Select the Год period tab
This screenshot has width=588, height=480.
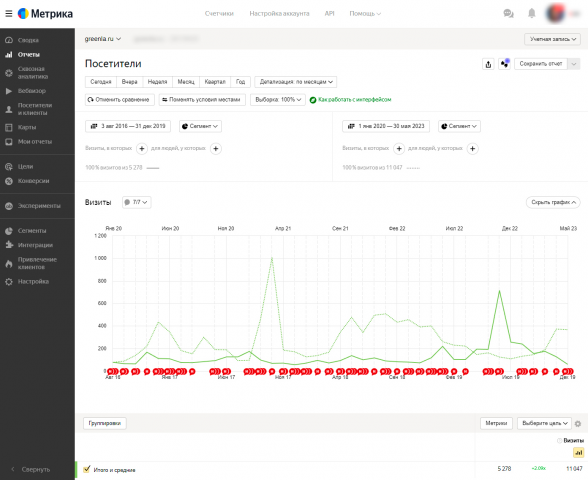[x=240, y=82]
